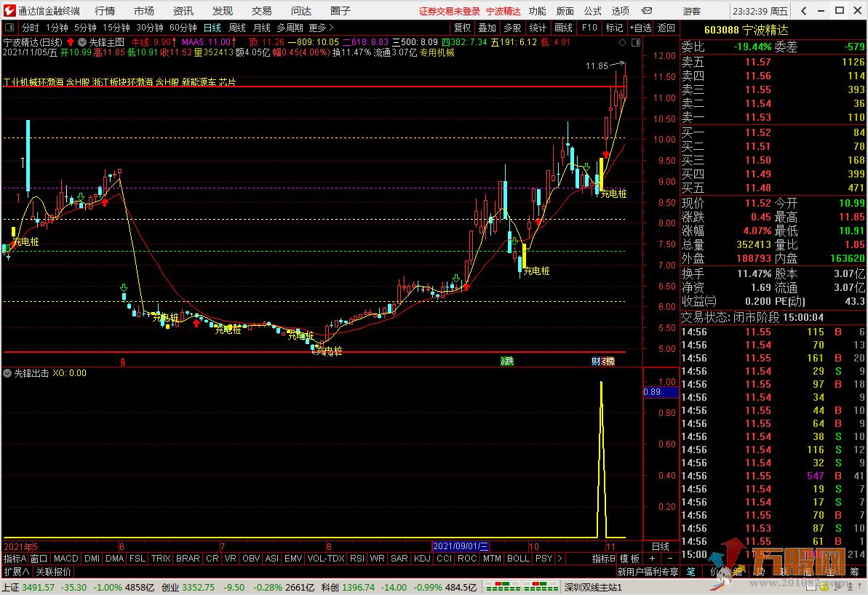Viewport: 868px width, 595px height.
Task: Open the 先锋出击 sub-indicator dropdown
Action: point(7,373)
